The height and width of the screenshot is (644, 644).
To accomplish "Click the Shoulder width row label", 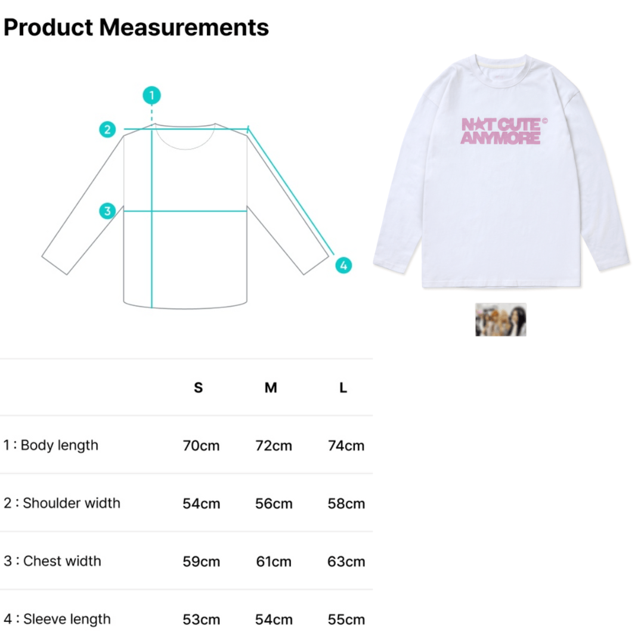I will 62,503.
